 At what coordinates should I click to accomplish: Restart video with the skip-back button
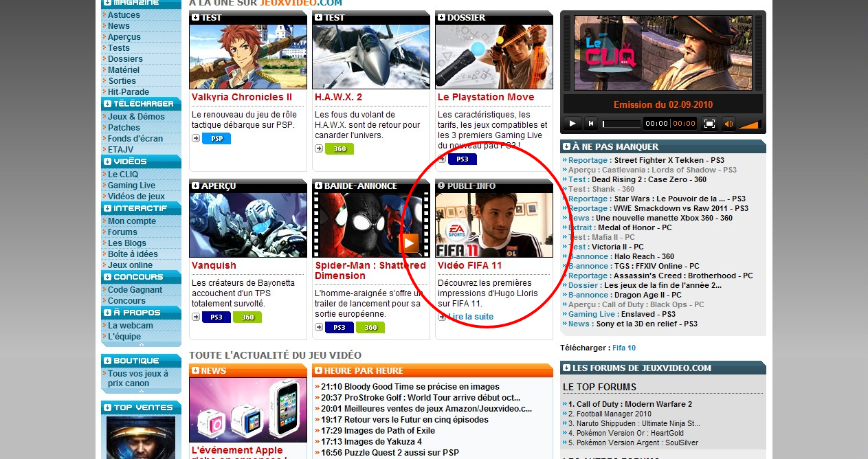coord(591,124)
